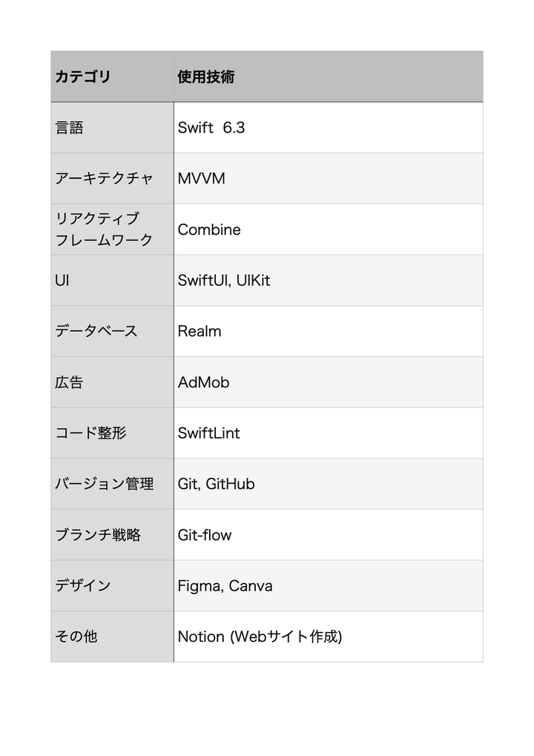
Task: Select the データベース row label
Action: pos(112,331)
